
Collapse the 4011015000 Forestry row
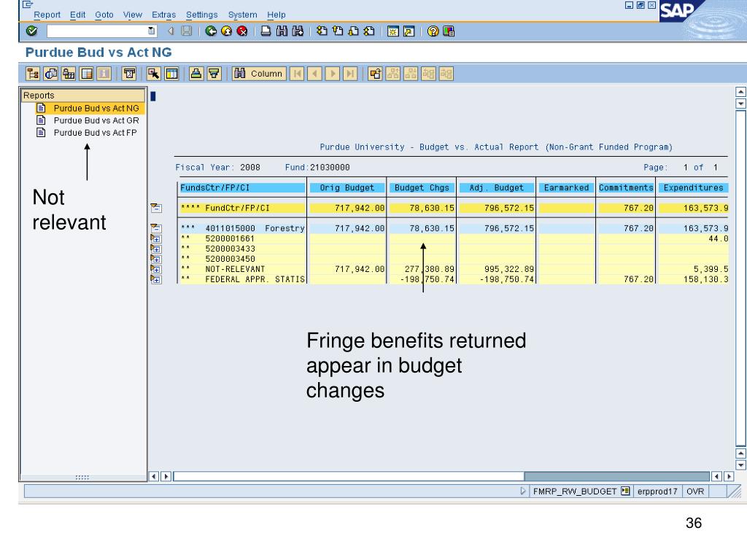[x=156, y=228]
